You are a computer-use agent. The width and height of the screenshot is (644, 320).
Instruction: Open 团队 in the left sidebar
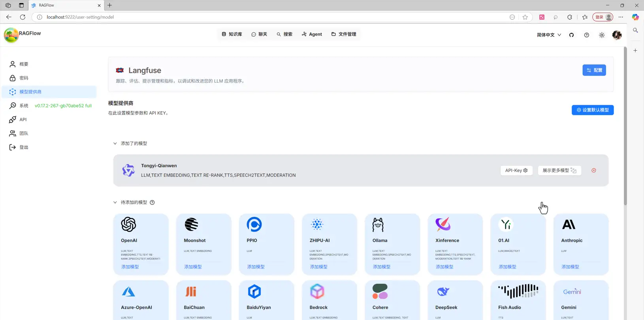point(24,133)
